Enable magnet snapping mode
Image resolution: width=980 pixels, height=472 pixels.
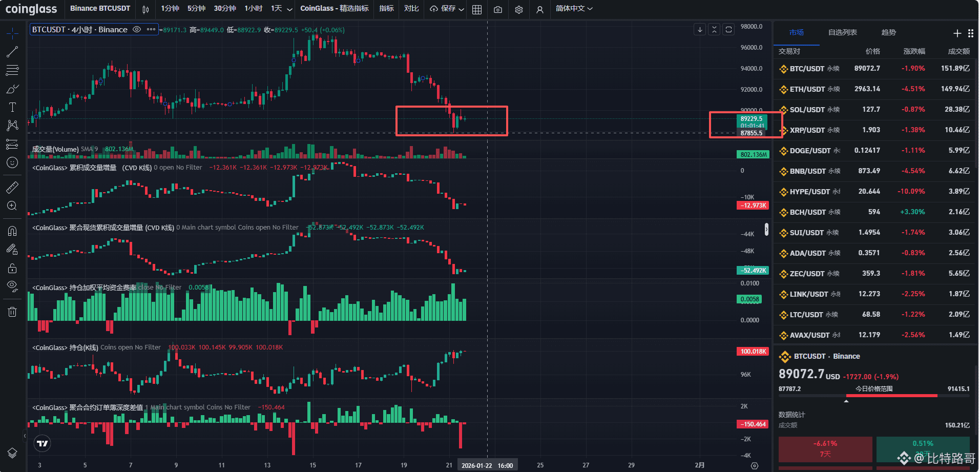click(12, 231)
